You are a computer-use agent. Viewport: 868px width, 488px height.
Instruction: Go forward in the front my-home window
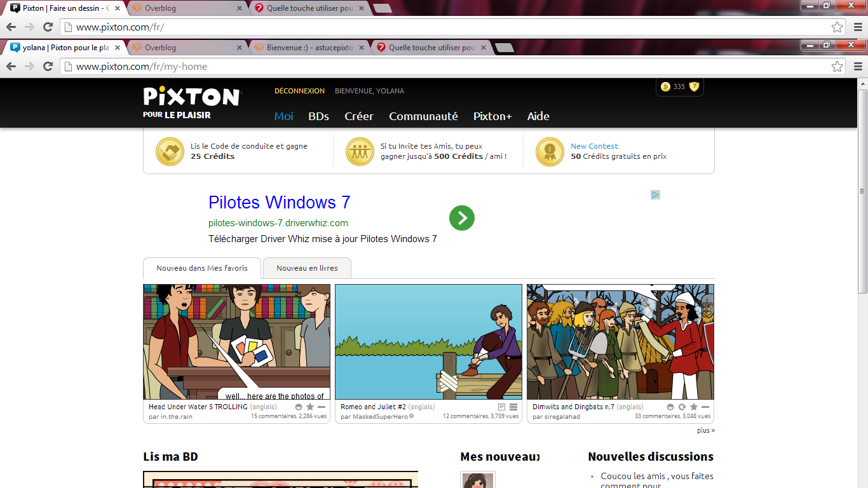[29, 66]
